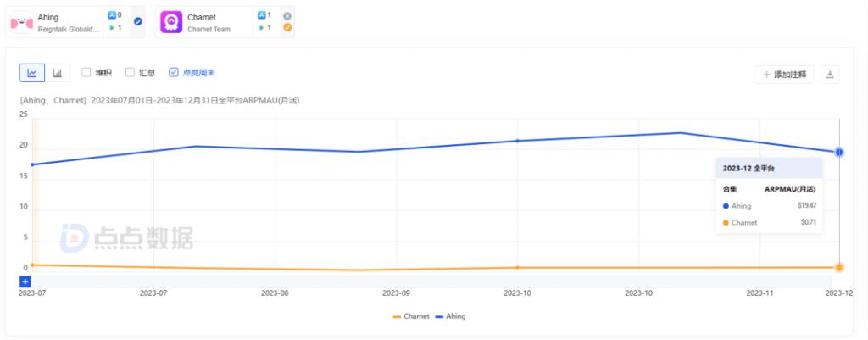Click the Reigntalk Globald publisher text
This screenshot has width=868, height=340.
(70, 29)
